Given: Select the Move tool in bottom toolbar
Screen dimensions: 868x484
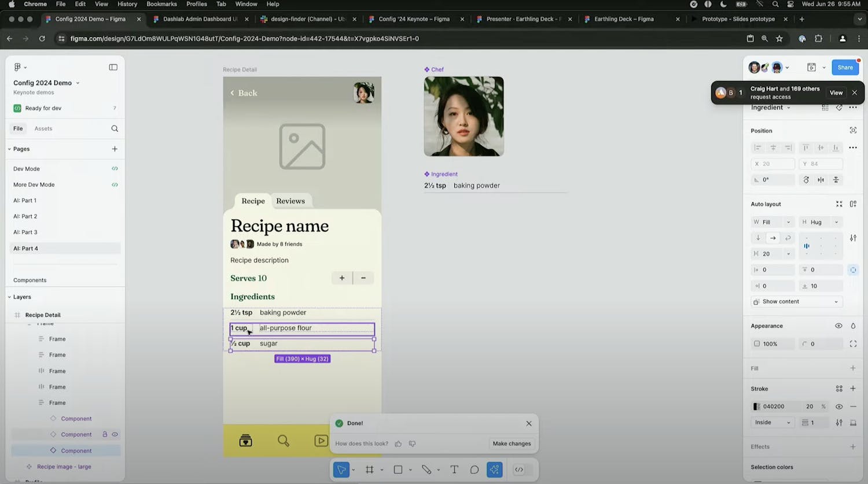Looking at the screenshot, I should coord(341,470).
